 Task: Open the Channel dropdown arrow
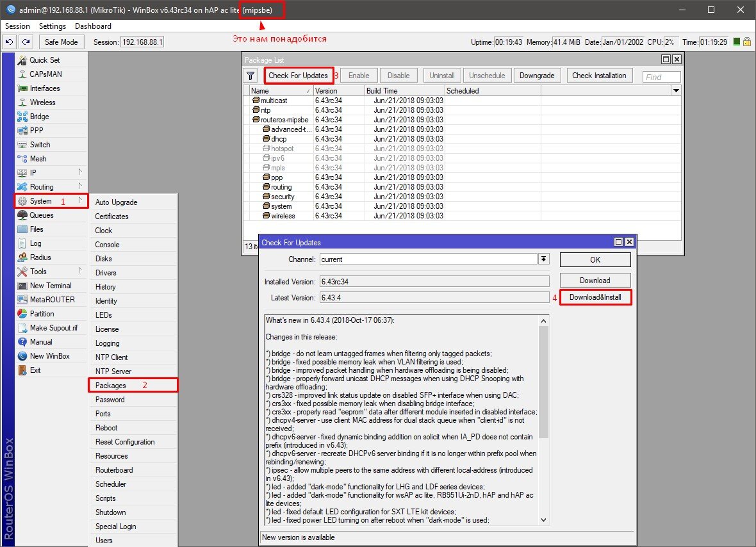(543, 259)
